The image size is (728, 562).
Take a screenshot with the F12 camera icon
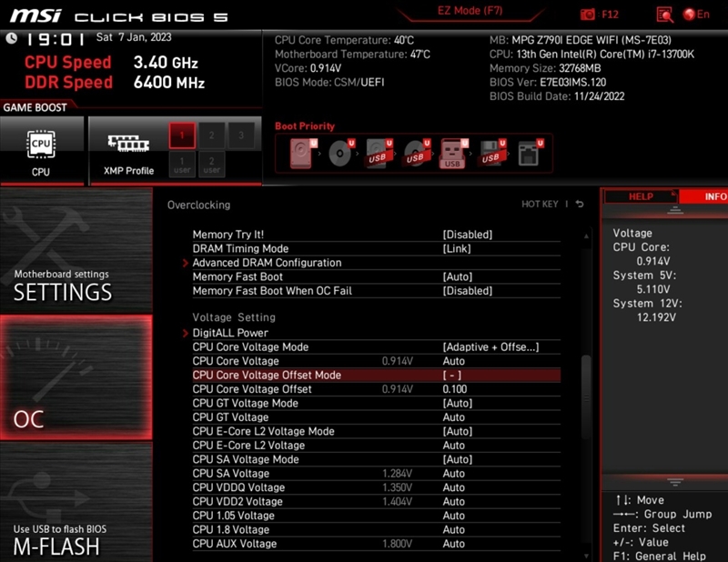tap(587, 15)
